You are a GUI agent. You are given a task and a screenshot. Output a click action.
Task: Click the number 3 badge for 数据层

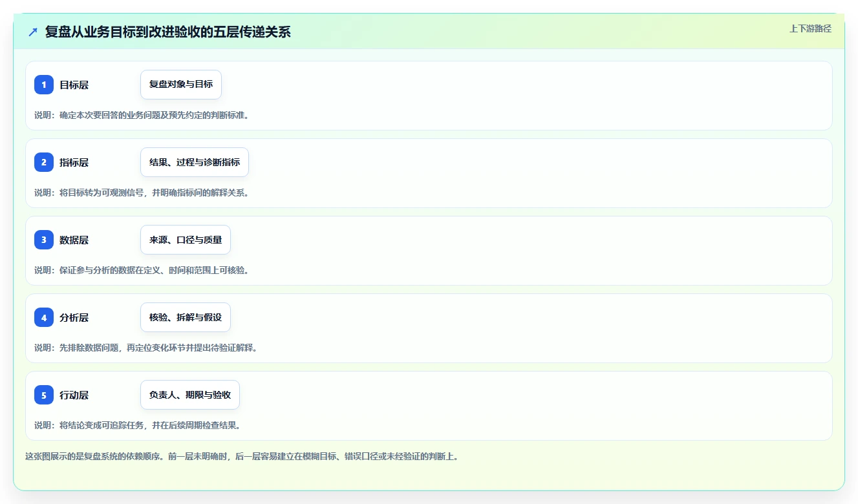(x=44, y=240)
